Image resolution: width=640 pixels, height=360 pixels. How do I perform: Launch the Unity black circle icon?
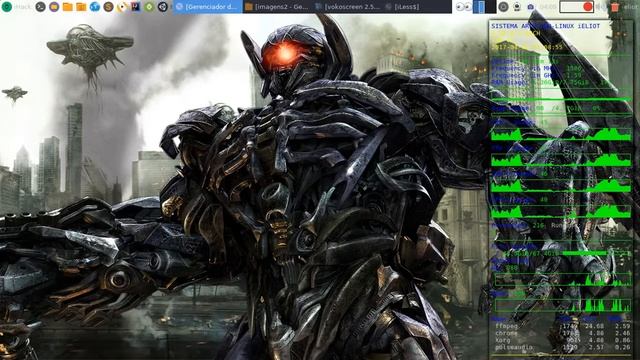pos(163,7)
